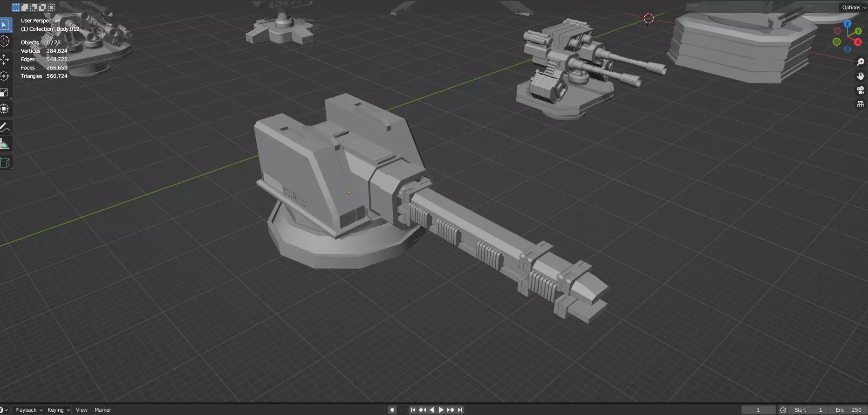
Task: Open the timeline Marker menu
Action: point(103,410)
